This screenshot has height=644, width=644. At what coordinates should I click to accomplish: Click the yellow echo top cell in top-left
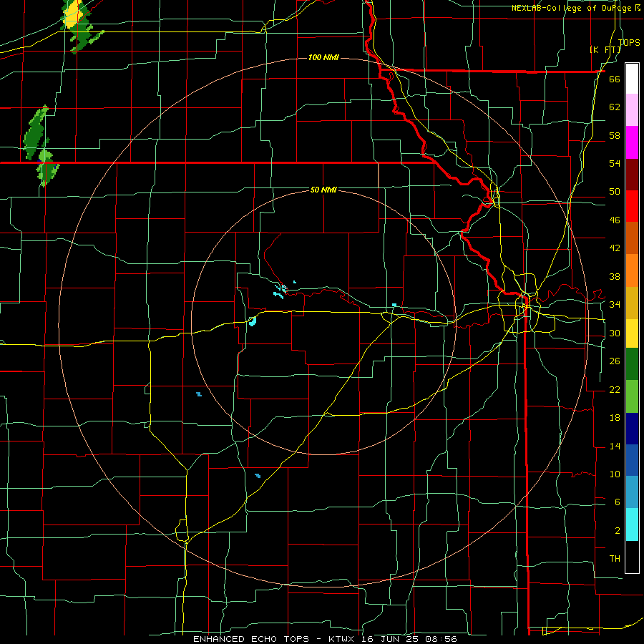(73, 14)
